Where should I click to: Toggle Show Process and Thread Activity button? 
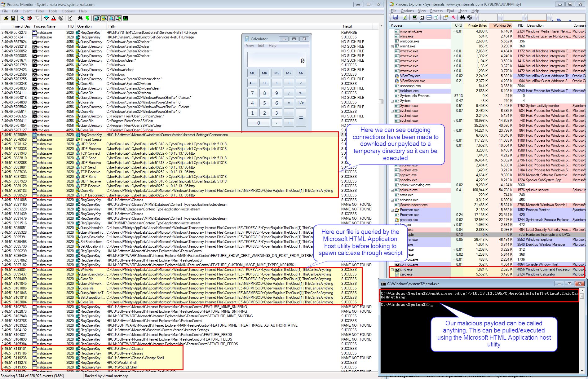pos(118,19)
